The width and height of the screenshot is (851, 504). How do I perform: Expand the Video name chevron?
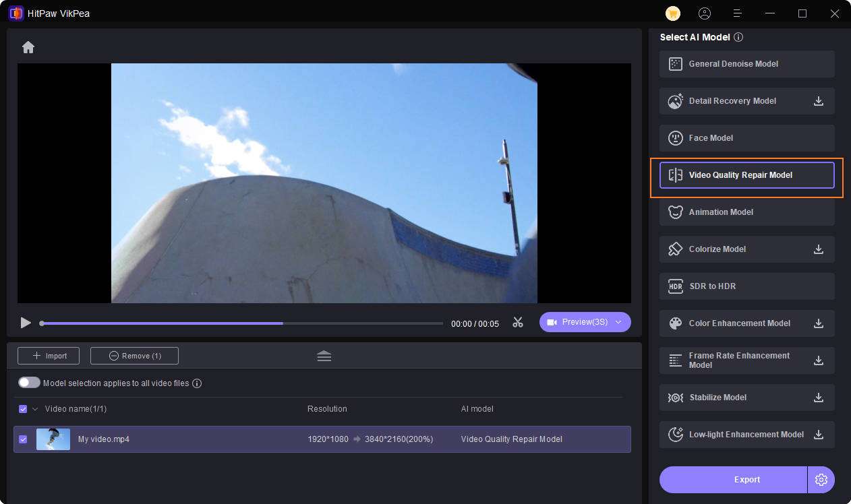35,409
